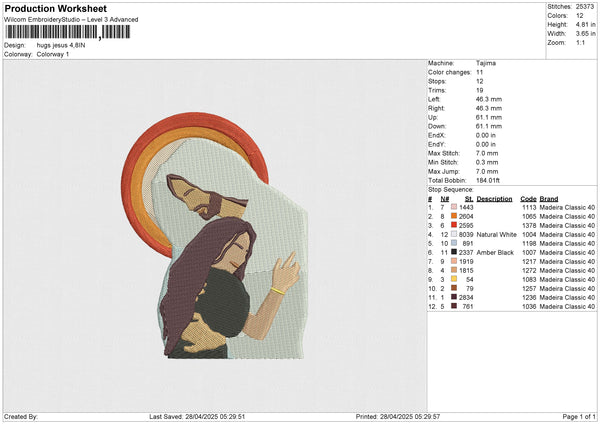Click the yellow swatch for code 1083

pos(454,279)
